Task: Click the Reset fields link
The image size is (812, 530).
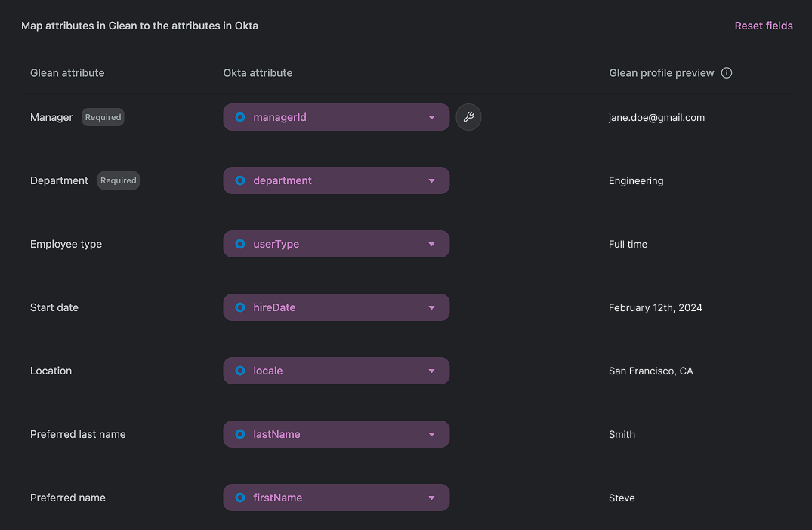Action: click(764, 25)
